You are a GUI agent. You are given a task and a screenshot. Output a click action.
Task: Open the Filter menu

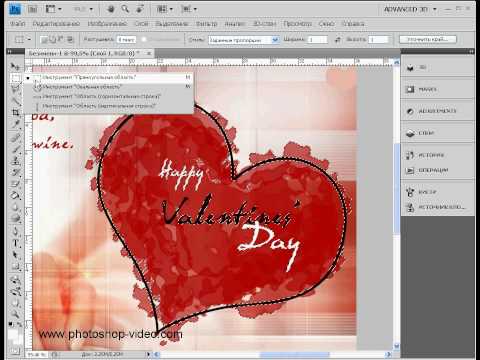click(x=206, y=24)
